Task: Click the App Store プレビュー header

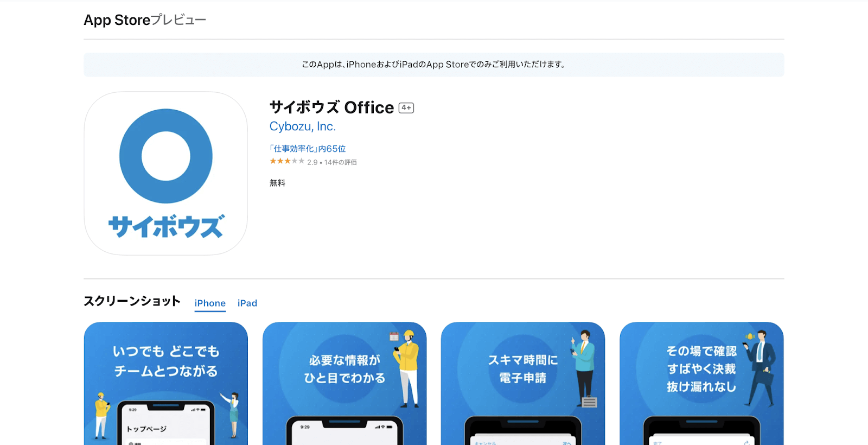Action: (x=145, y=20)
